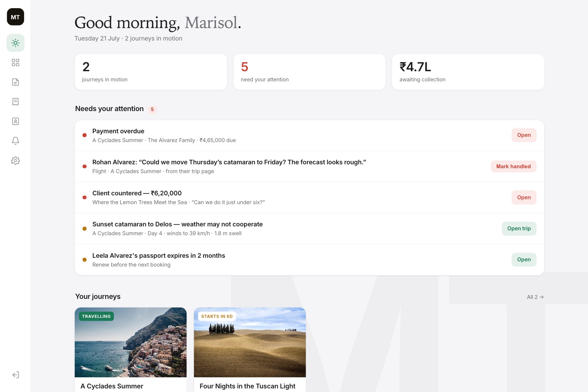Select the ₹4.7L awaiting collection card
Screen dimensions: 588x392
468,72
